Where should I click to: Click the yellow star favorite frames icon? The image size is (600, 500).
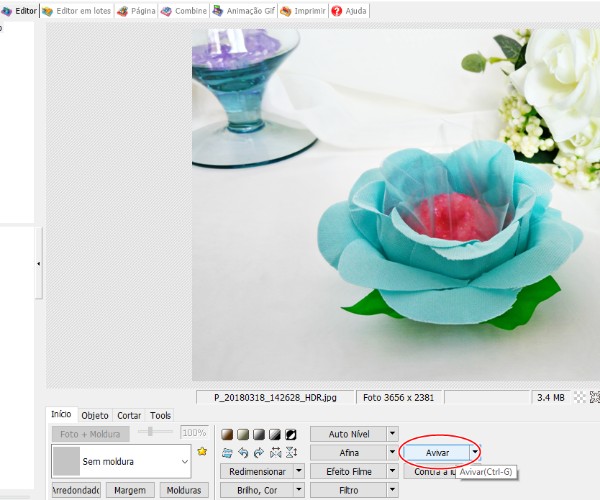pos(202,452)
